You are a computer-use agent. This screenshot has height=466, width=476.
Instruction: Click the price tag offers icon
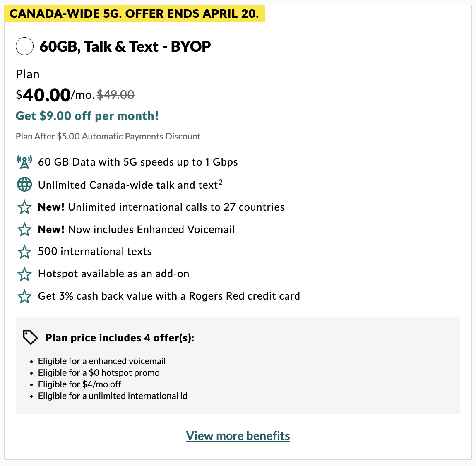(30, 338)
